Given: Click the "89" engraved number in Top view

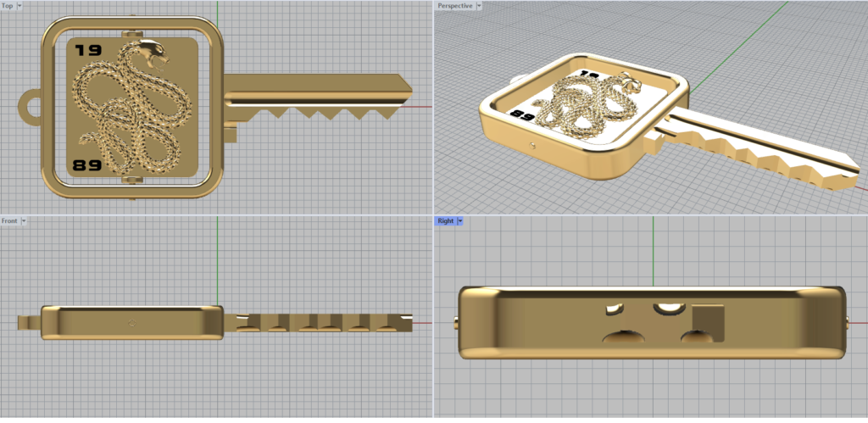Looking at the screenshot, I should 87,164.
